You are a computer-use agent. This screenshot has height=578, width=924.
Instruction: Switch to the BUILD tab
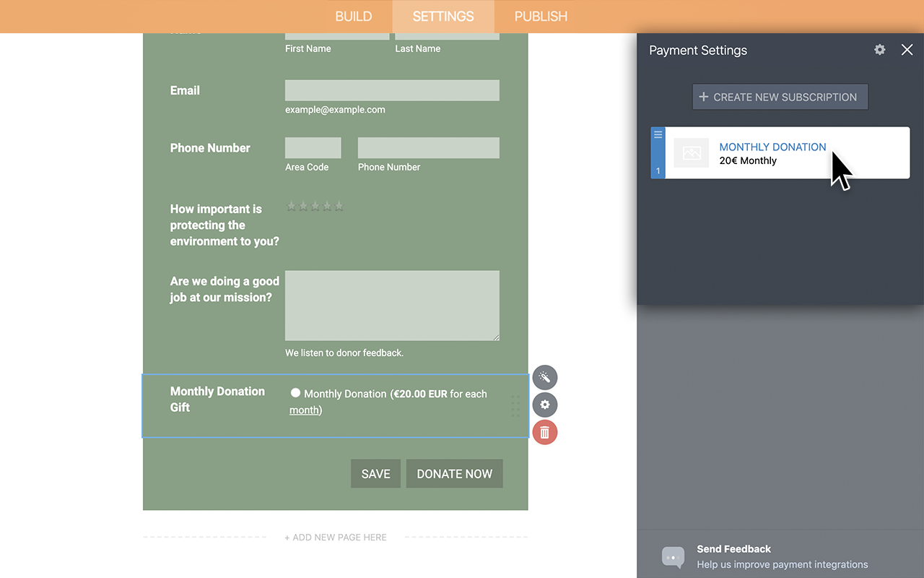coord(353,16)
